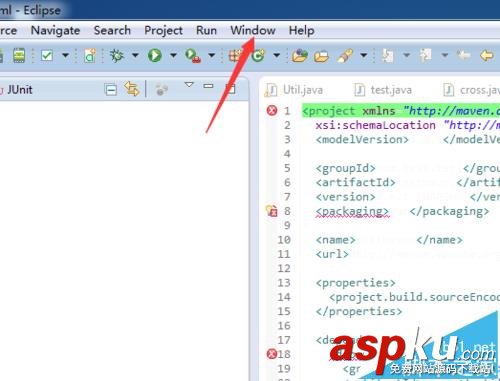Open the Project menu
Viewport: 500px width, 381px height.
point(163,31)
